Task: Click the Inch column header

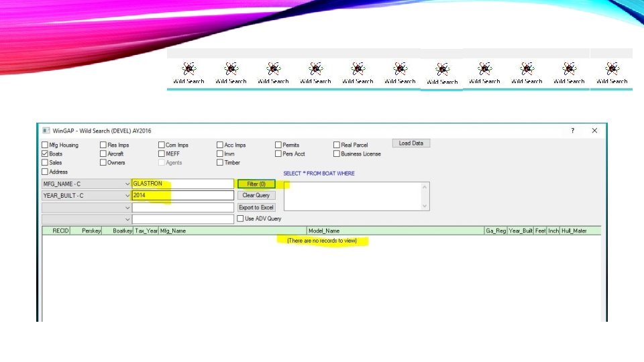Action: click(553, 231)
